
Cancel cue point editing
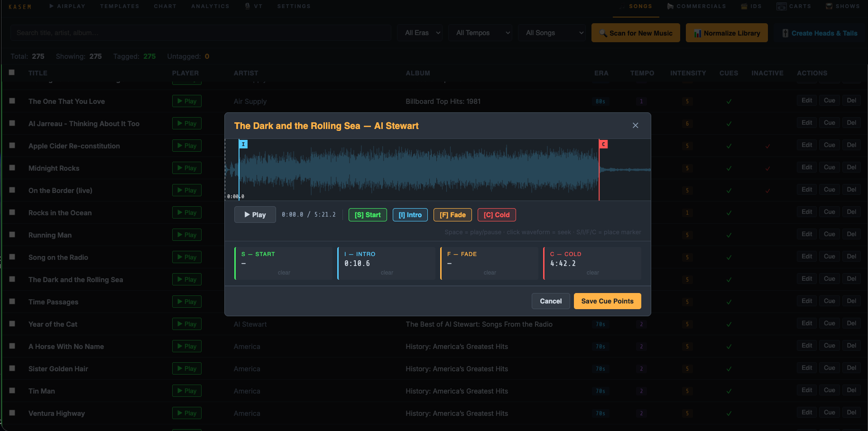pos(551,301)
